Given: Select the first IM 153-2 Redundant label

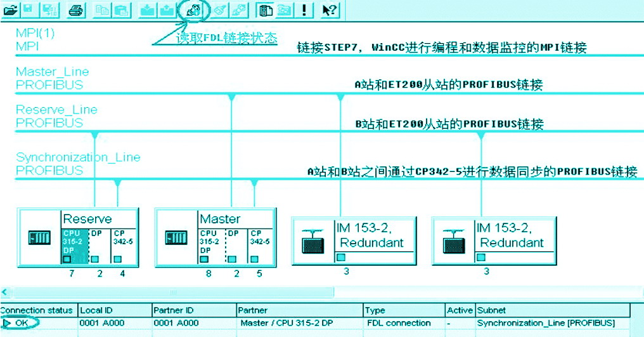Looking at the screenshot, I should (370, 235).
